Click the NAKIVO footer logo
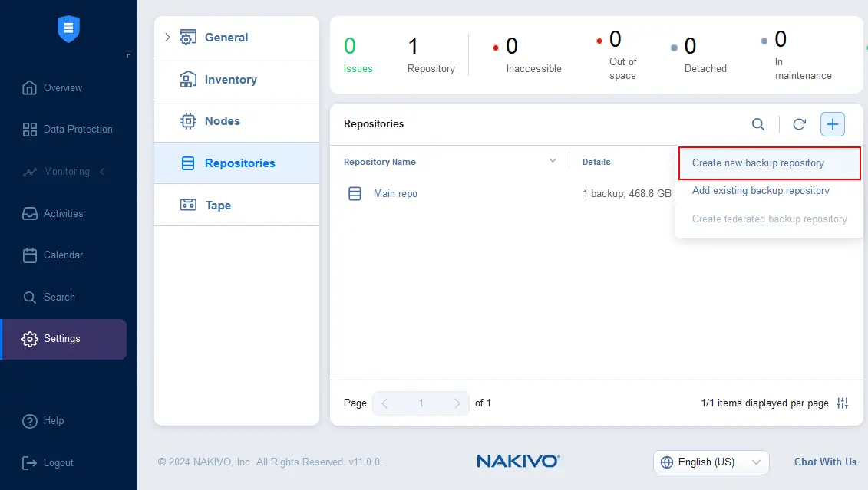868x490 pixels. [x=518, y=461]
